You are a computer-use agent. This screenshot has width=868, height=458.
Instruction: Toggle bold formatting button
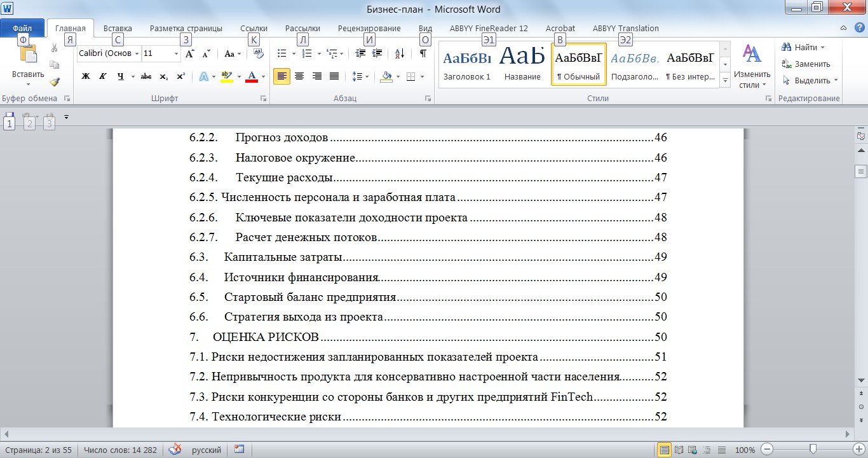point(86,76)
